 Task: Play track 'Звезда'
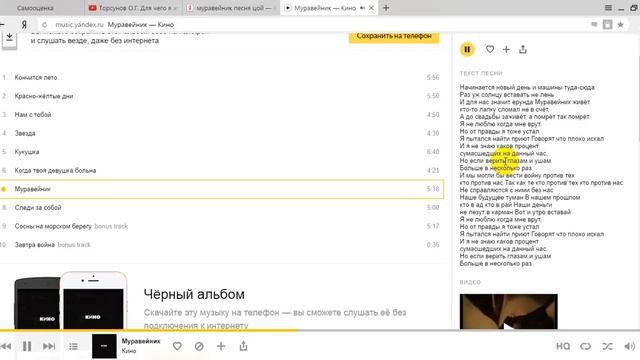coord(25,133)
